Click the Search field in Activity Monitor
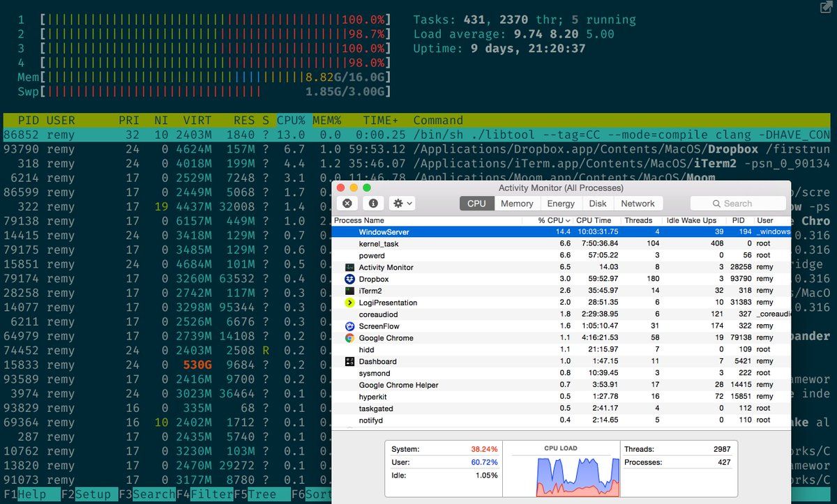Viewport: 837px width, 504px height. tap(738, 204)
